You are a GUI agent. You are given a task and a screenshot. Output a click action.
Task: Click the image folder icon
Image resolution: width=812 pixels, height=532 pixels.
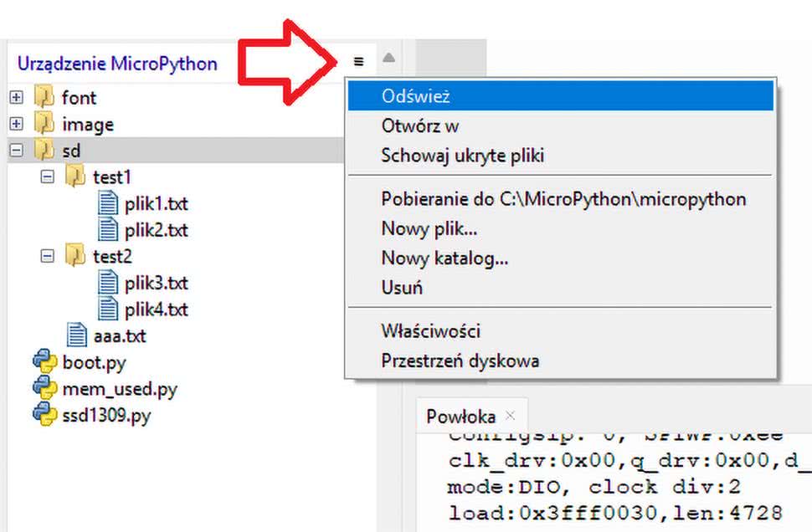pyautogui.click(x=44, y=125)
